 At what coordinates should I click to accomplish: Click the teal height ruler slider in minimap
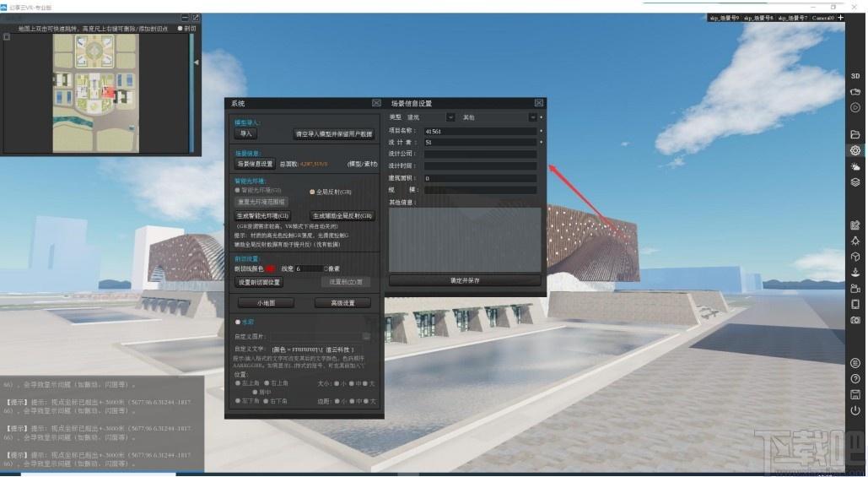tap(191, 93)
